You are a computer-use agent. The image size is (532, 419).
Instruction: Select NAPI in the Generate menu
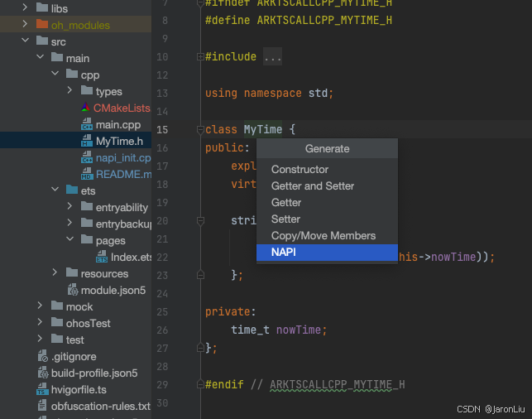pyautogui.click(x=327, y=253)
